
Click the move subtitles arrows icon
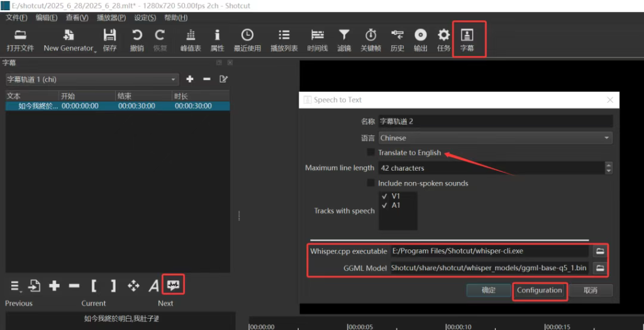(133, 285)
